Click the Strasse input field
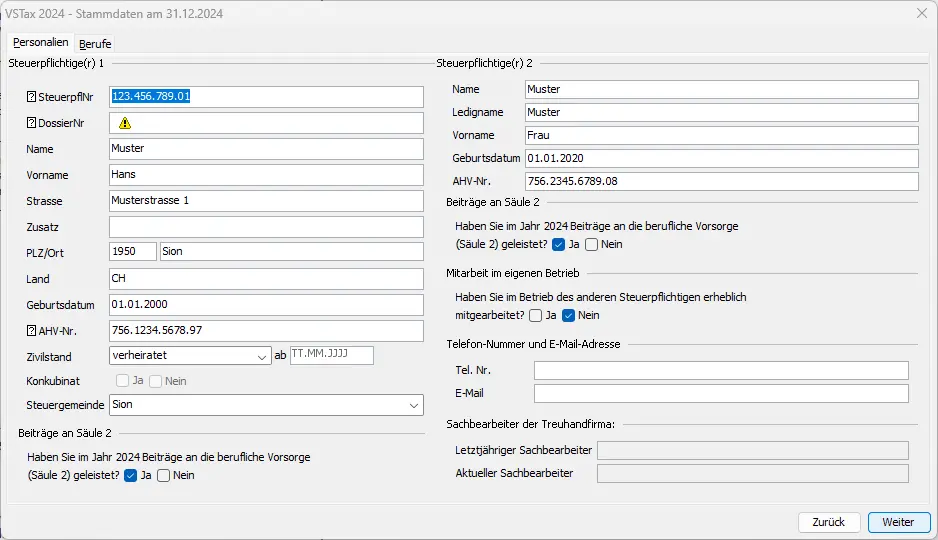Viewport: 938px width, 540px height. coord(266,201)
